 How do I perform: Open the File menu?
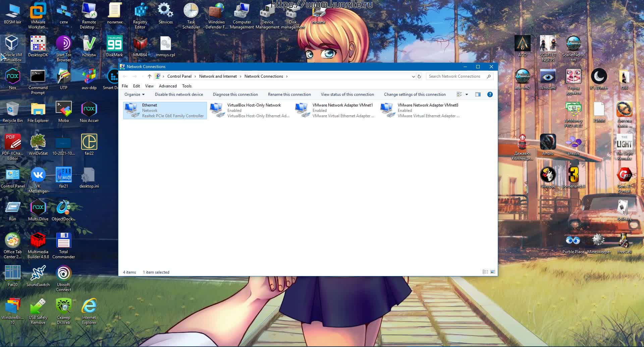point(125,86)
